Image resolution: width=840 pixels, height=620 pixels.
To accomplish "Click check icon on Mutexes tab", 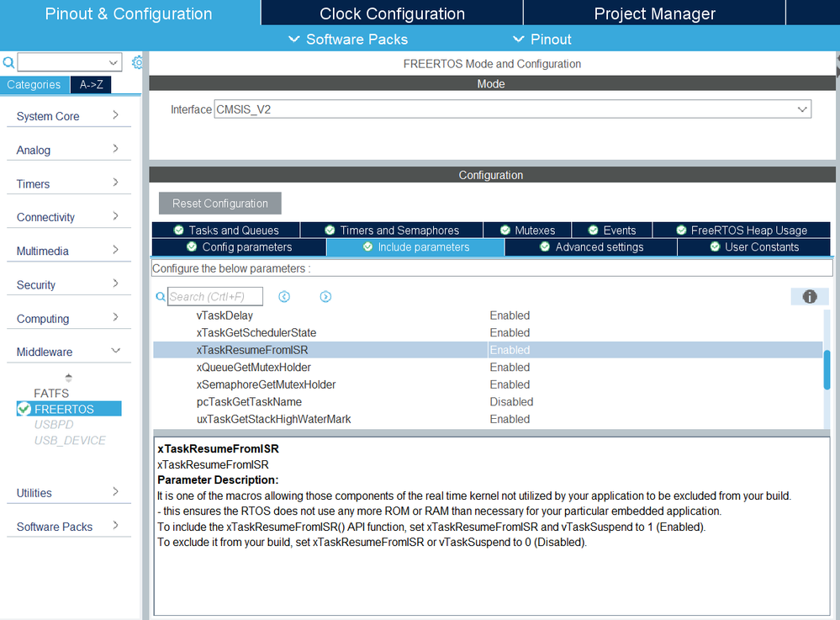I will 505,230.
